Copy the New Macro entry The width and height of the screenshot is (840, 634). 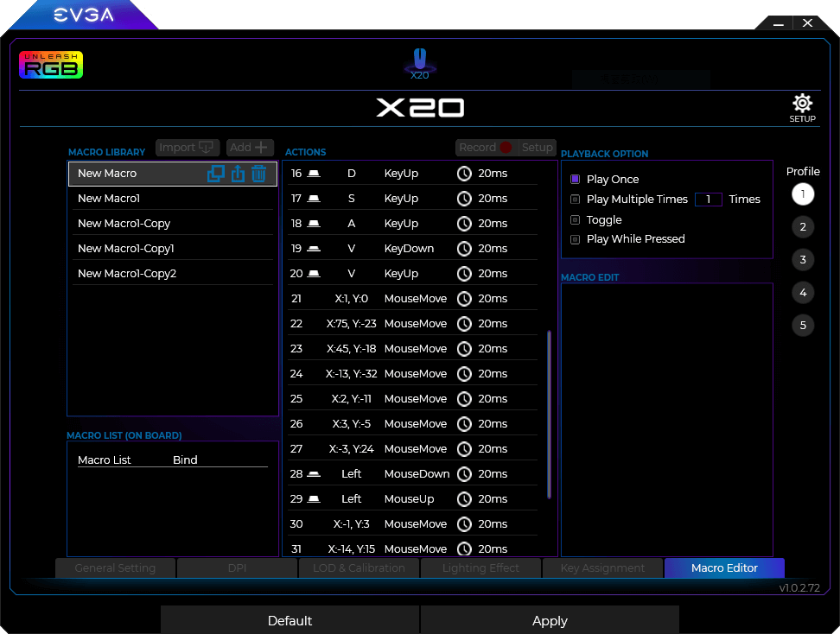pos(216,174)
